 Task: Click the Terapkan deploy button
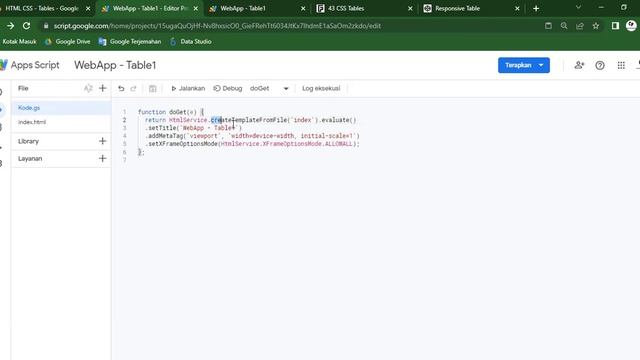(518, 65)
